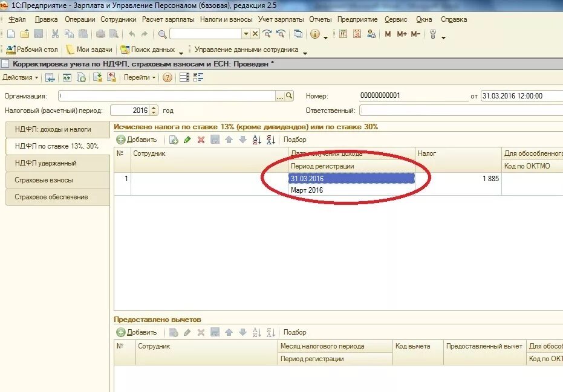Click Подбор in the deductions table toolbar
The width and height of the screenshot is (563, 392).
[x=295, y=332]
